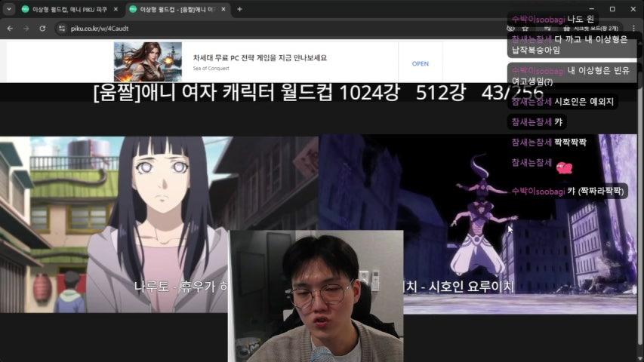Open the tab search dropdown chevron
Image resolution: width=644 pixels, height=362 pixels.
[x=8, y=9]
